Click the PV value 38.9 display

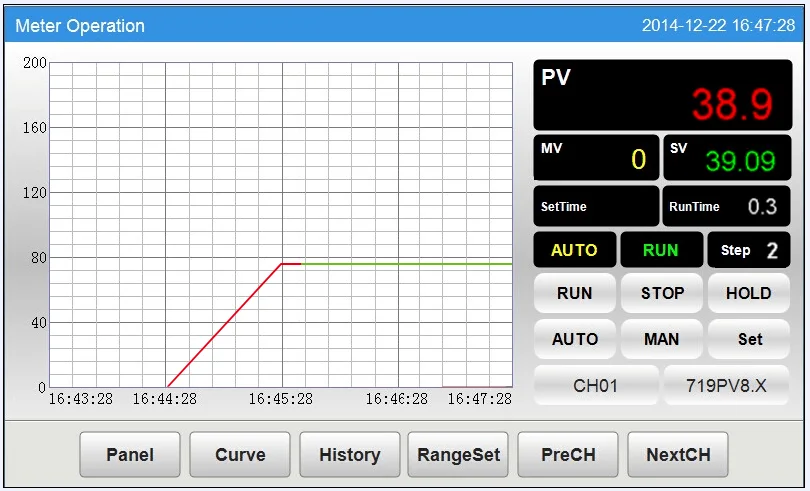(x=663, y=95)
